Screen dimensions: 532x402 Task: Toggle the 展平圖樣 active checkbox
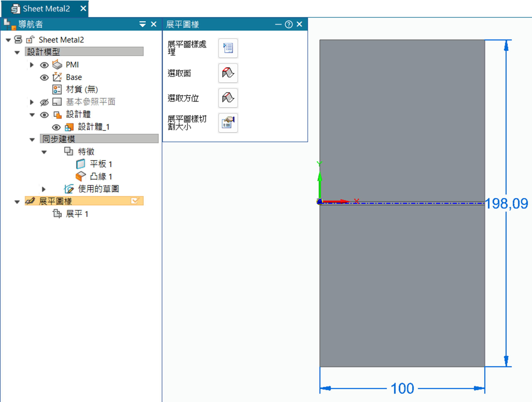tap(135, 201)
